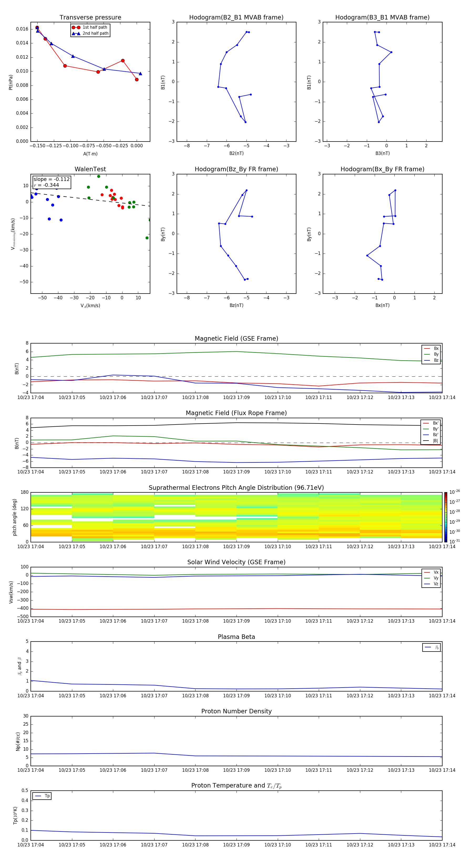This screenshot has width=473, height=868.
Task: Click the 'Solar Wind Velocity (GSE Frame)' title
Action: coord(236,562)
